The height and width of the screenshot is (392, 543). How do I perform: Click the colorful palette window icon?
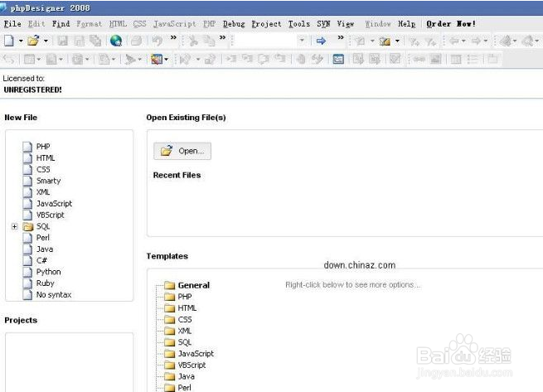157,59
